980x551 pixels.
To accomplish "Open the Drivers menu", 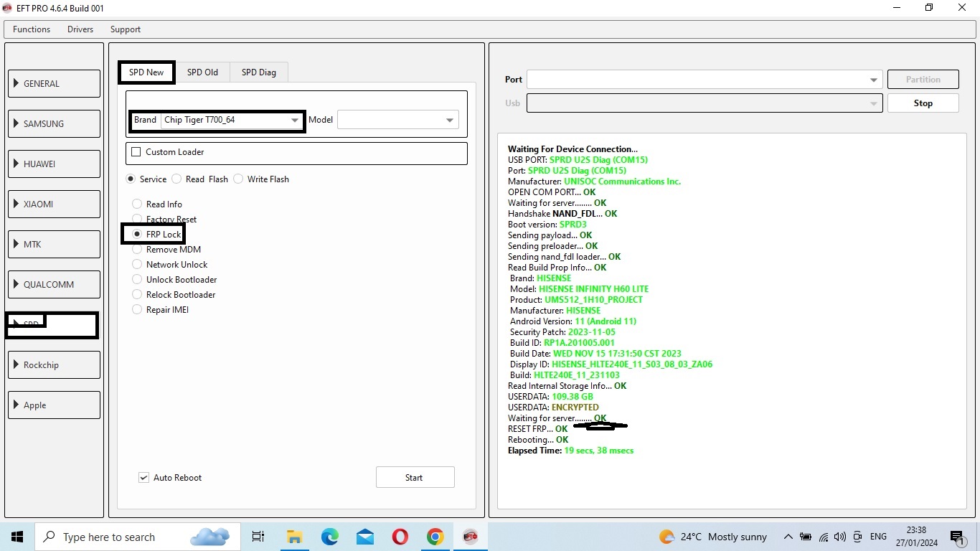I will pos(80,29).
